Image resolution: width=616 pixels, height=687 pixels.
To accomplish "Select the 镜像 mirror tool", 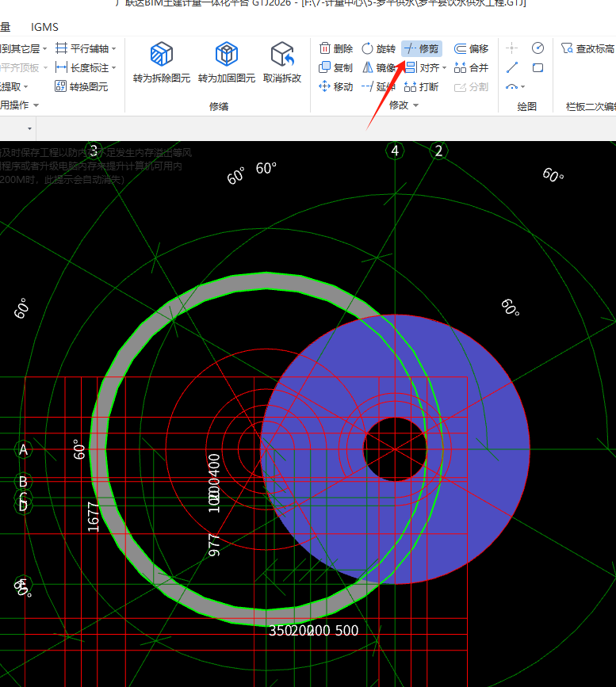I will [x=379, y=68].
